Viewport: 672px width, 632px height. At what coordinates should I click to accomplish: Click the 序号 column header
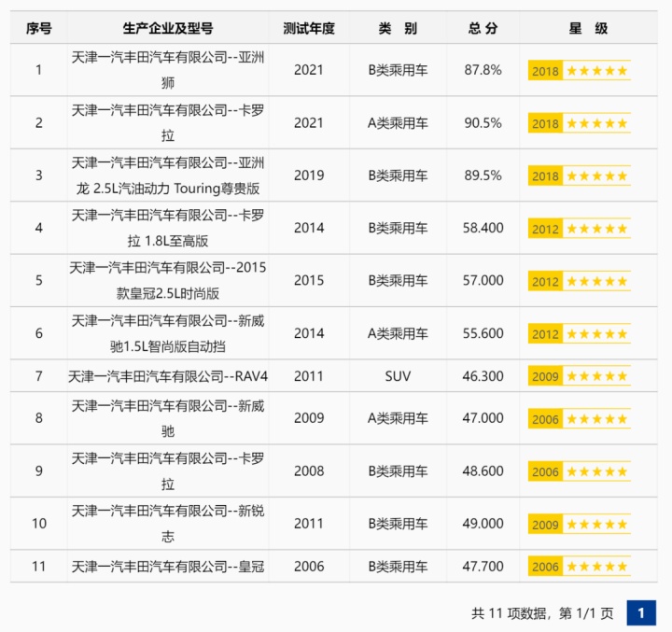[x=38, y=28]
